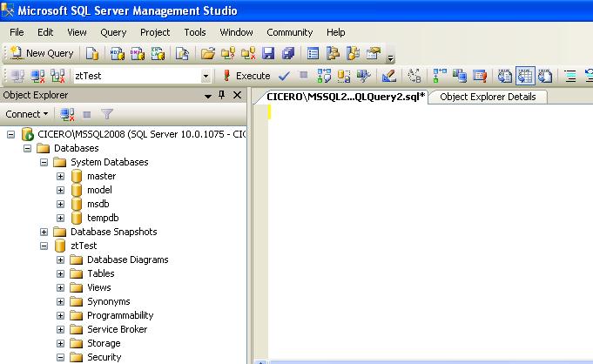This screenshot has width=593, height=364.
Task: Click the Database Engine Query icon
Action: 92,53
